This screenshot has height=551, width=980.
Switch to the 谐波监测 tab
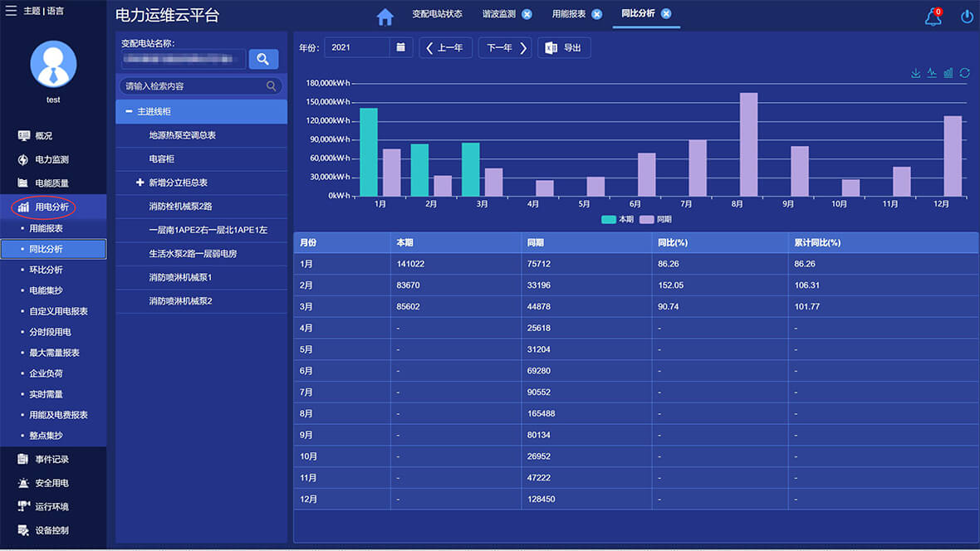498,14
